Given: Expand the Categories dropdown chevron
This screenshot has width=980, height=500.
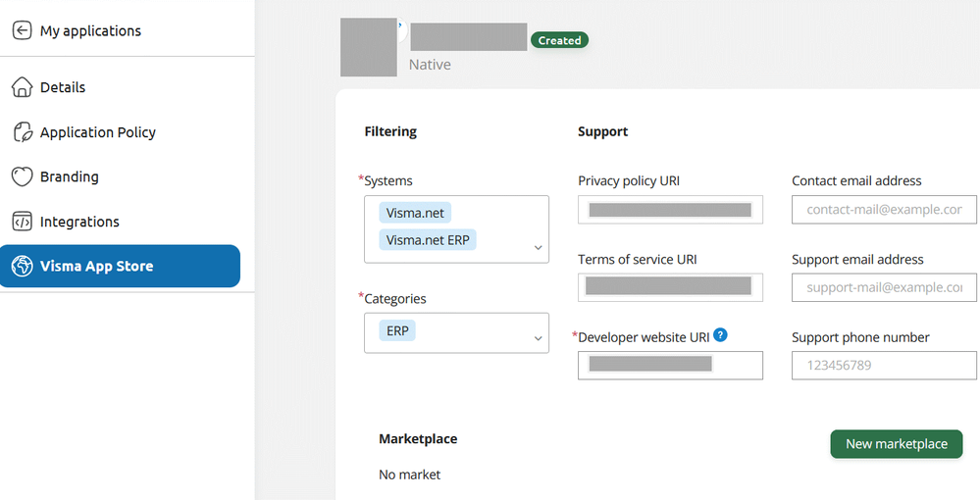Looking at the screenshot, I should click(x=539, y=338).
